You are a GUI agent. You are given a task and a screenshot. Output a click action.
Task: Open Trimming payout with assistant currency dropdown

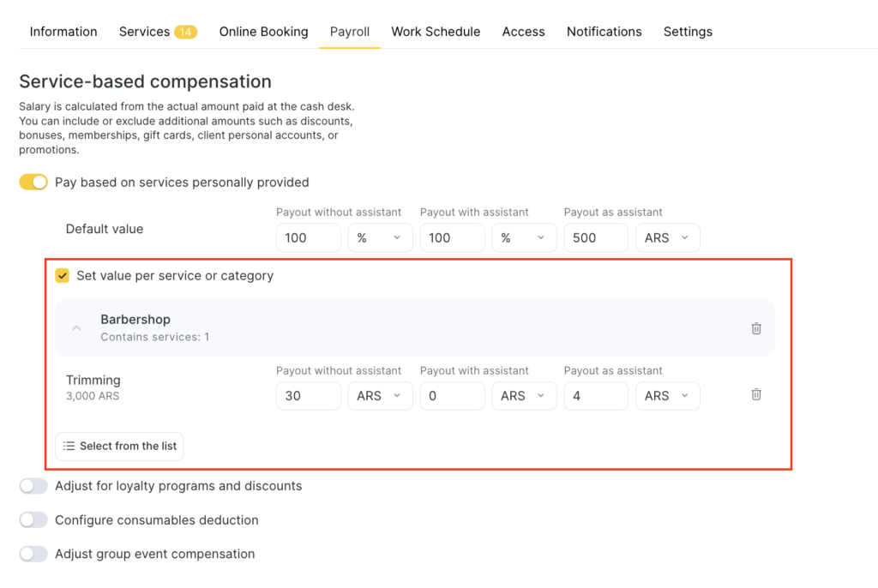(x=523, y=396)
